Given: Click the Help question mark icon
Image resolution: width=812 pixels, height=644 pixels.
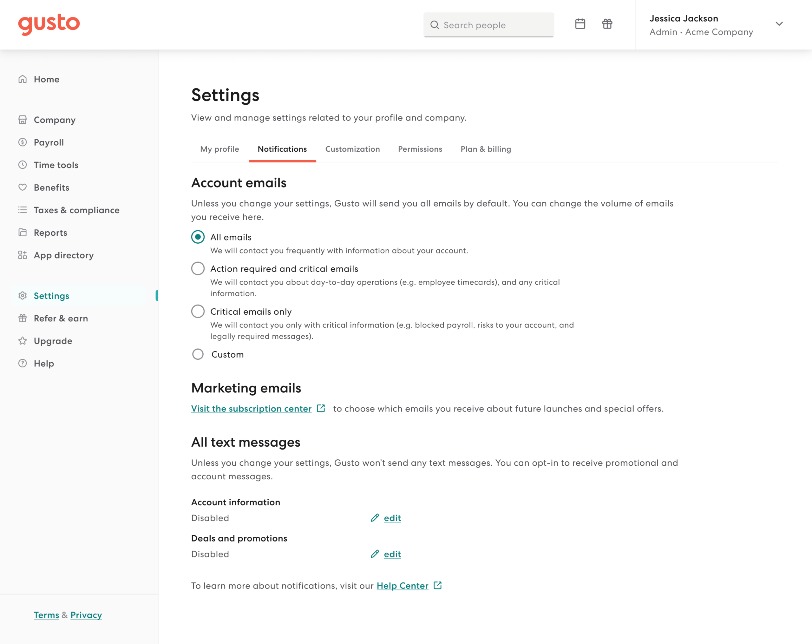Looking at the screenshot, I should click(x=23, y=364).
